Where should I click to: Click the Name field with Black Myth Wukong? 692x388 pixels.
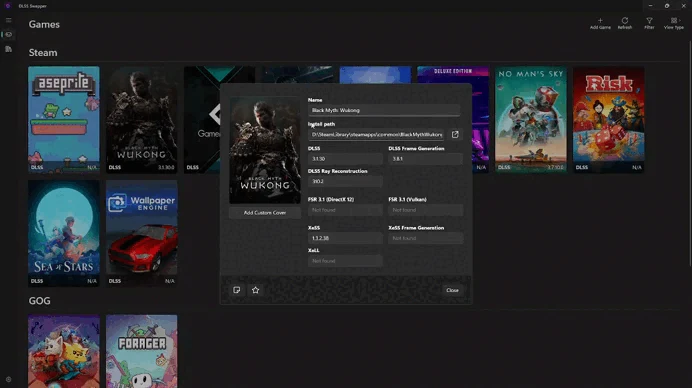pyautogui.click(x=384, y=110)
